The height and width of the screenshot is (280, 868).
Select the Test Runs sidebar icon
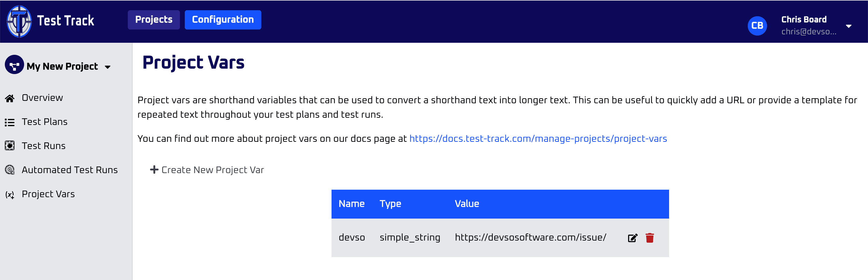10,146
